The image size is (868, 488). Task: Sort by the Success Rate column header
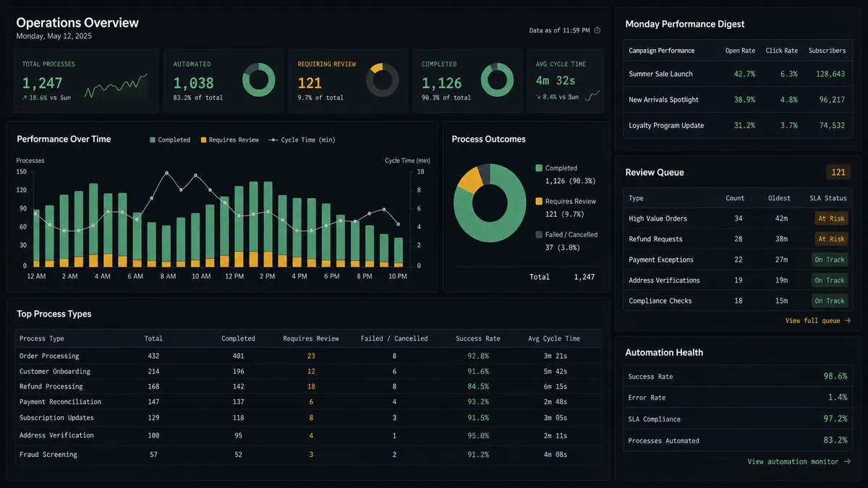click(x=478, y=338)
